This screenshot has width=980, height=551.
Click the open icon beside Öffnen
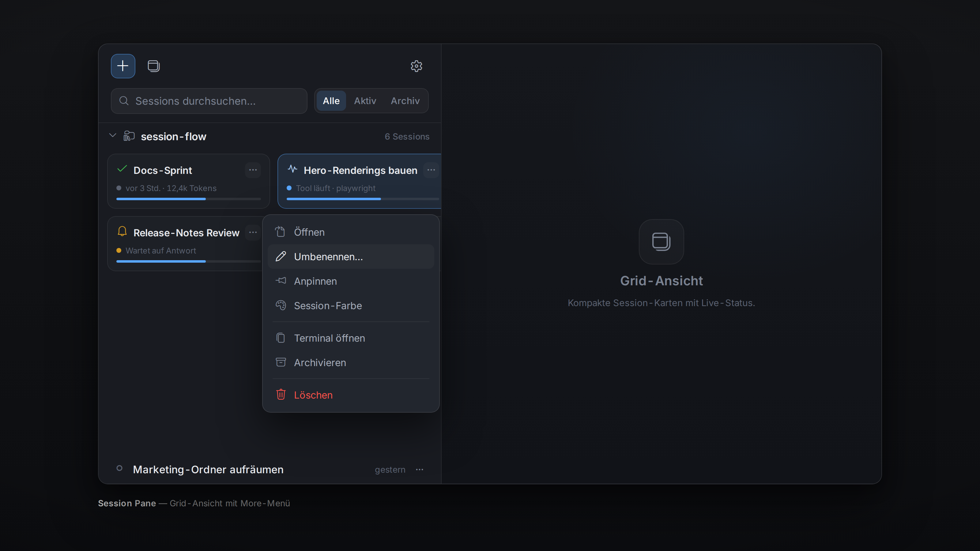(x=280, y=232)
